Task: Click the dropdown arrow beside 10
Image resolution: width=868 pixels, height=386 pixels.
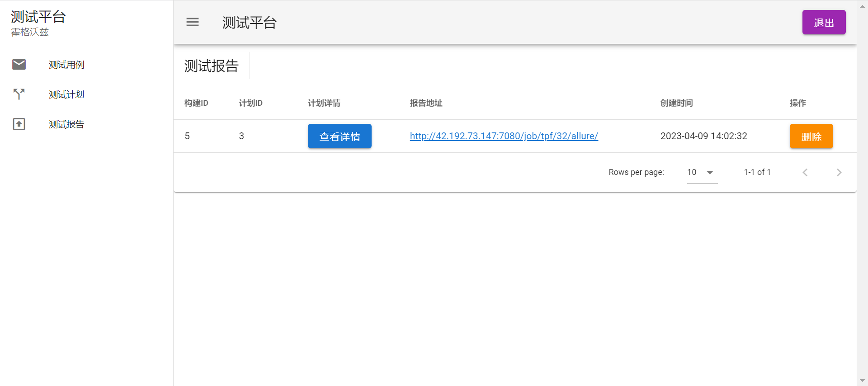Action: point(710,172)
